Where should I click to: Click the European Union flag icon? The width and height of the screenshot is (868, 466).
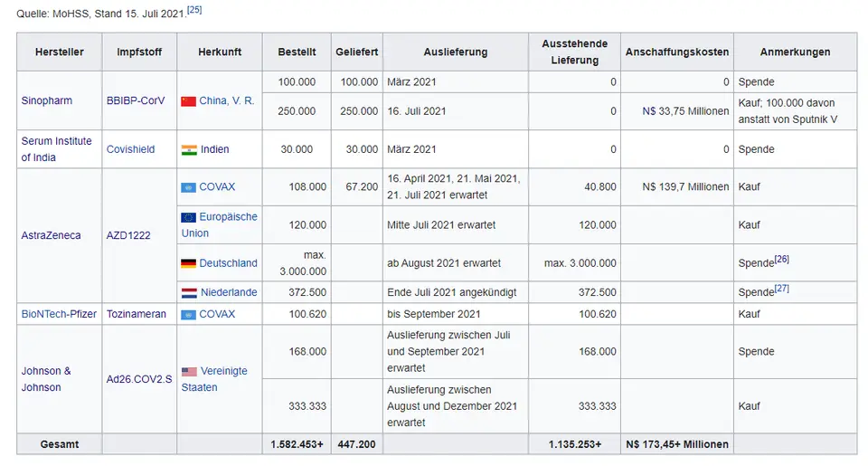pos(188,217)
